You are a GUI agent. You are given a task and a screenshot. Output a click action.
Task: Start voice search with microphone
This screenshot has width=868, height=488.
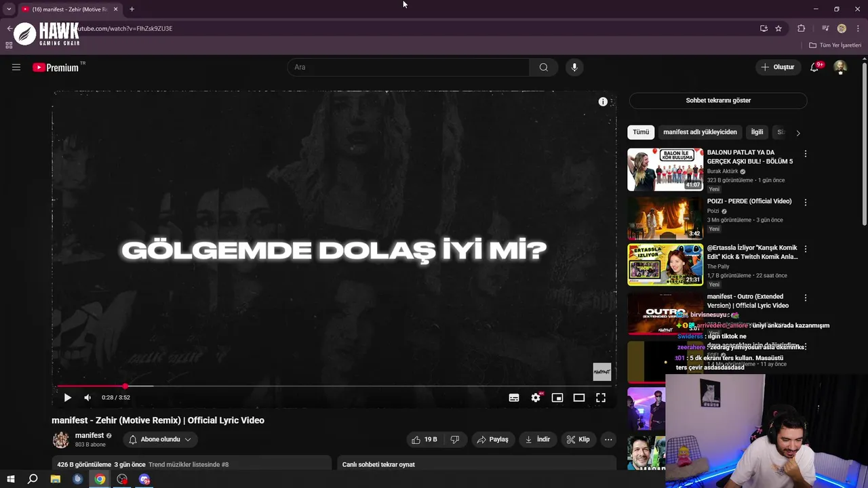click(x=574, y=67)
